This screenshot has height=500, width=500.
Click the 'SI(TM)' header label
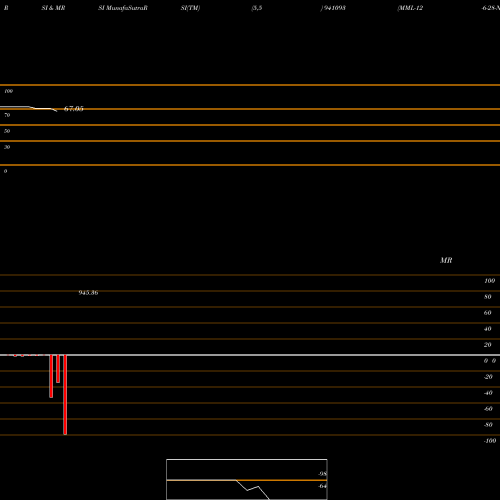pos(190,8)
